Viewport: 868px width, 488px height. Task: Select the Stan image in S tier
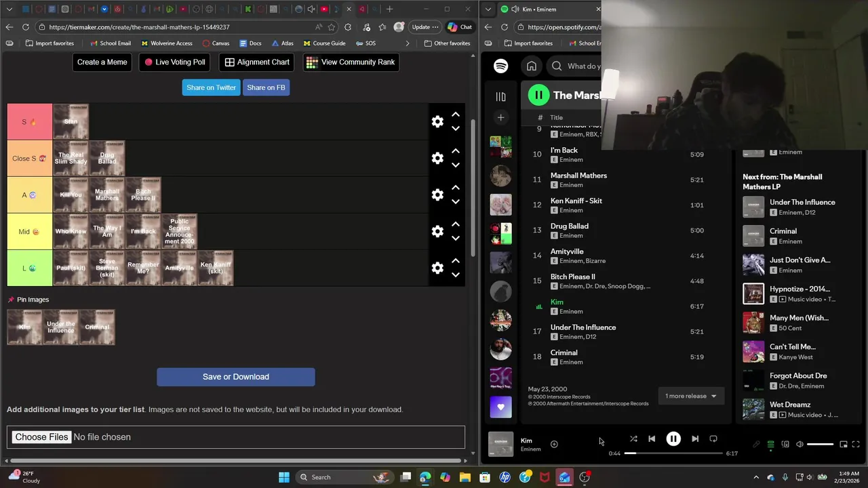tap(71, 122)
